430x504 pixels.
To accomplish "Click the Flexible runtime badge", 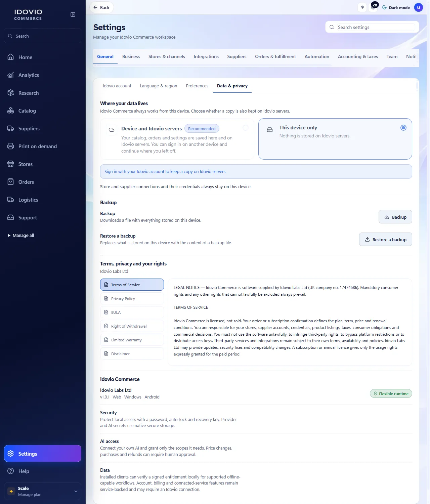I will click(391, 393).
